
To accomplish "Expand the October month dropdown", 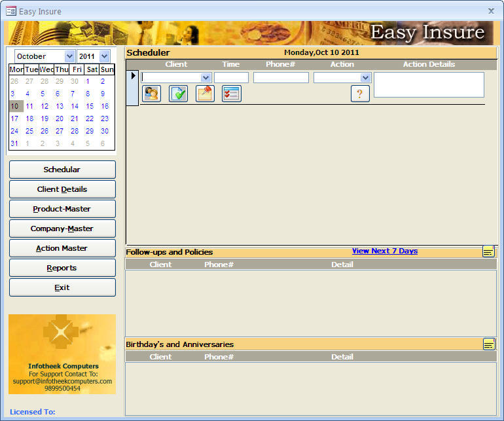I will (69, 56).
